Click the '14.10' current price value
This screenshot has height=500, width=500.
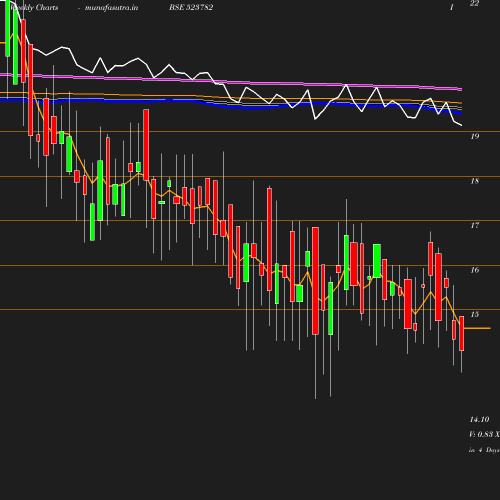coord(479,419)
